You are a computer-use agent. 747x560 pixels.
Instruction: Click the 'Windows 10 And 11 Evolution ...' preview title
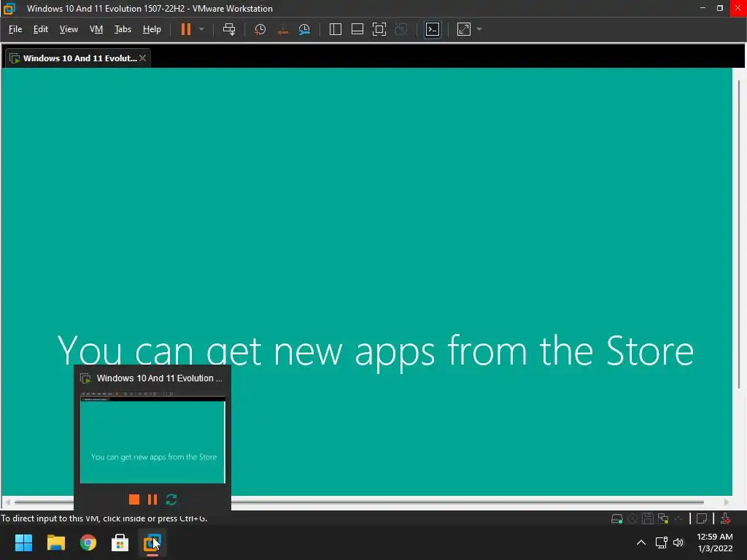[159, 378]
